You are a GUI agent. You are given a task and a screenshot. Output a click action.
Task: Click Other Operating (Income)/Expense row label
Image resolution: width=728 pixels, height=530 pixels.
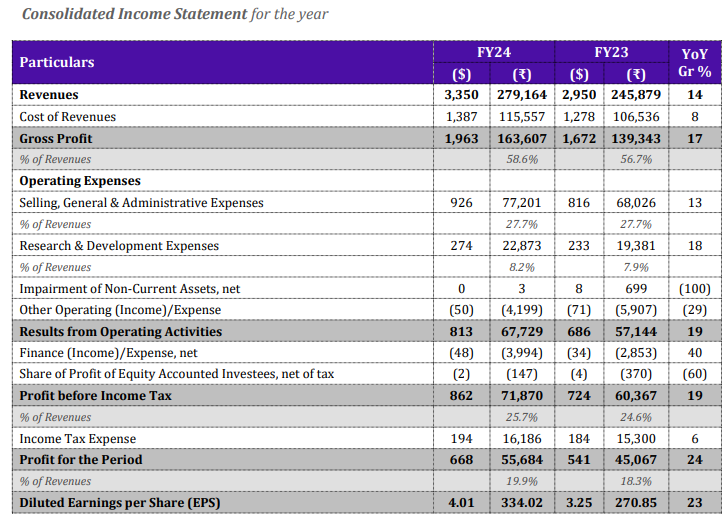point(121,310)
